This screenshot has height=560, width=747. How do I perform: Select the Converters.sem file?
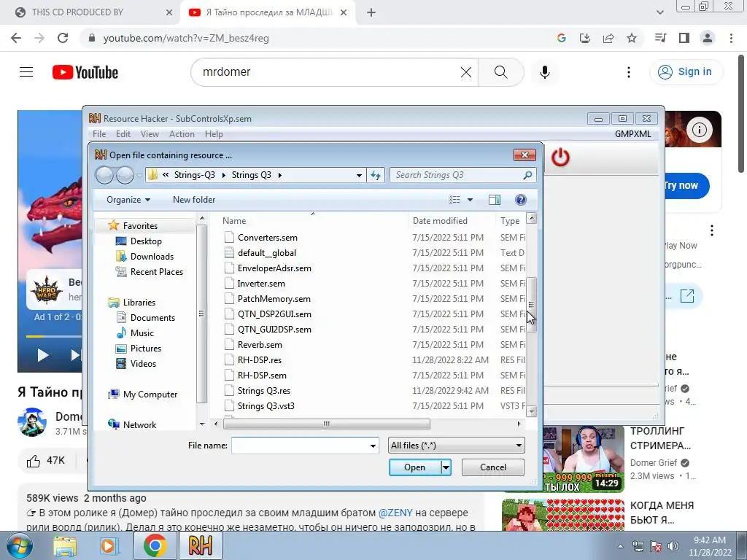(x=268, y=238)
